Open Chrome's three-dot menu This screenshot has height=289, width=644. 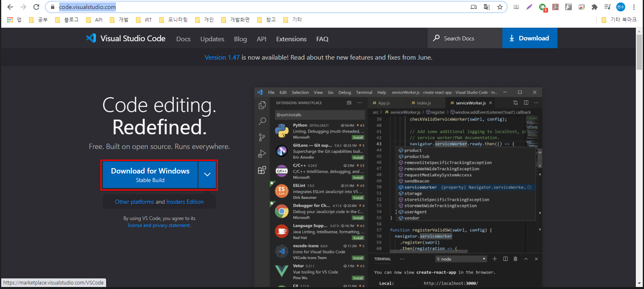pos(634,7)
